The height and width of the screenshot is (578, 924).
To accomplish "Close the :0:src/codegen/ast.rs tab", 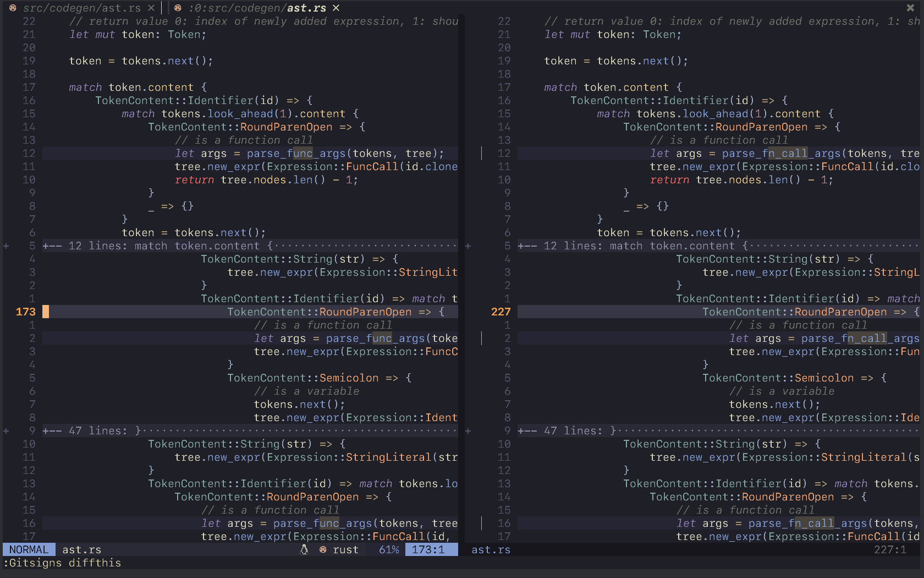I will 336,8.
